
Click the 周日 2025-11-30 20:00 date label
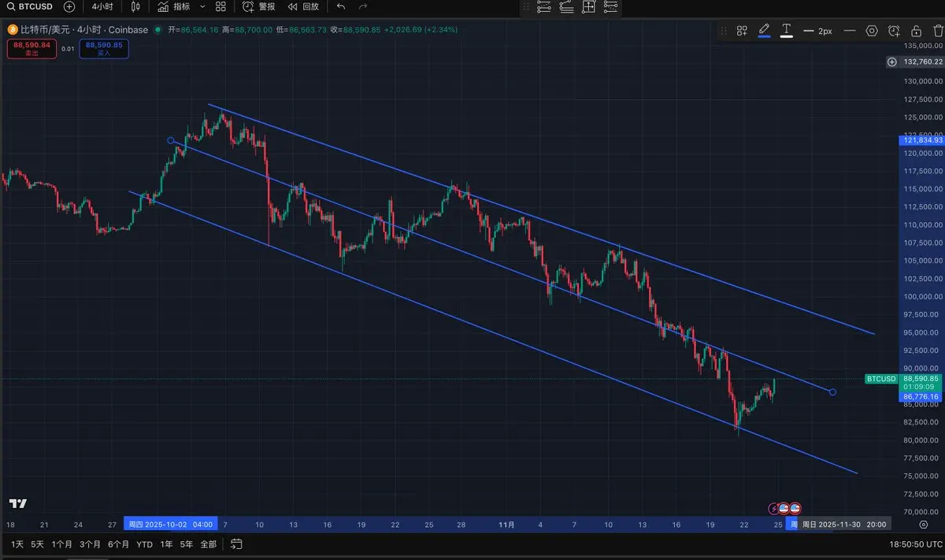(x=845, y=524)
